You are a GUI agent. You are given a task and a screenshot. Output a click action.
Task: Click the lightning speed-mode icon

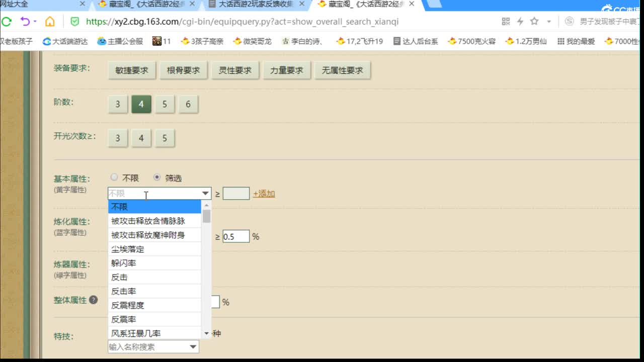point(520,22)
